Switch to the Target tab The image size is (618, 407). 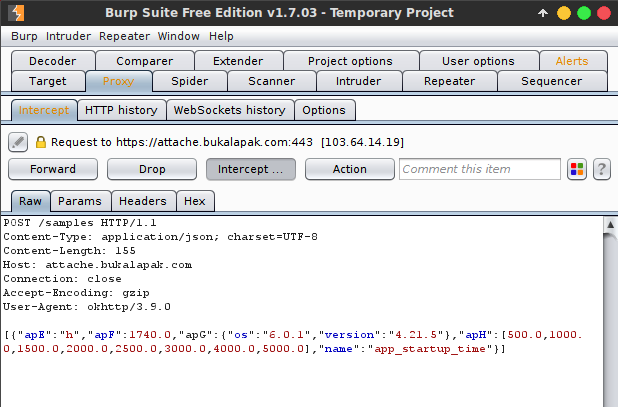click(48, 81)
